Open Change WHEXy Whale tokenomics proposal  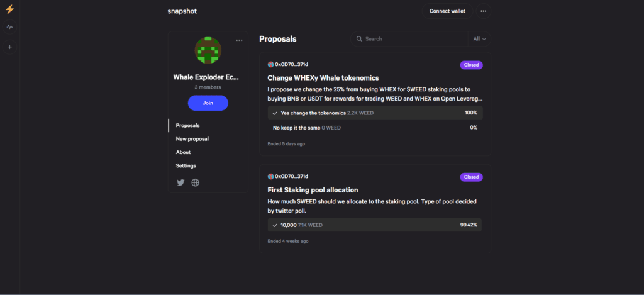coord(323,77)
